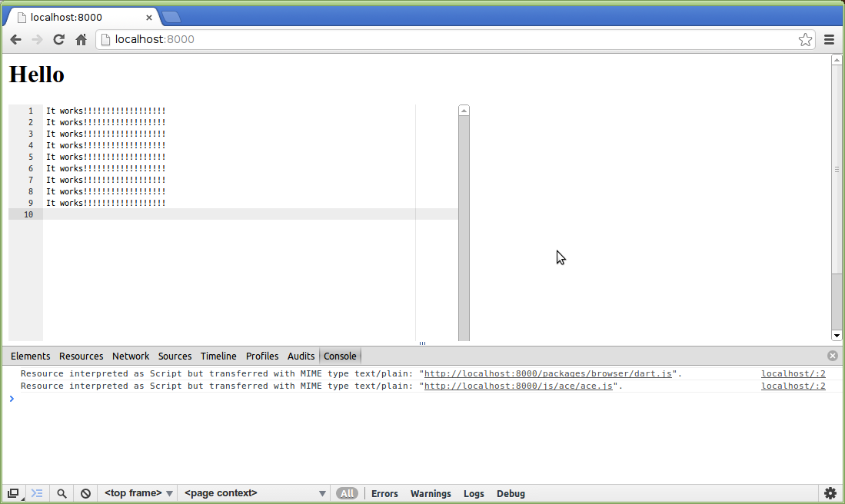Open the top frame dropdown
This screenshot has width=845, height=504.
pos(138,492)
